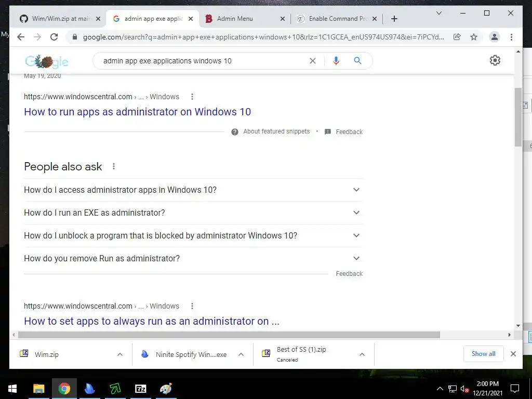
Task: Open options for second windowscentral result
Action: click(x=192, y=306)
